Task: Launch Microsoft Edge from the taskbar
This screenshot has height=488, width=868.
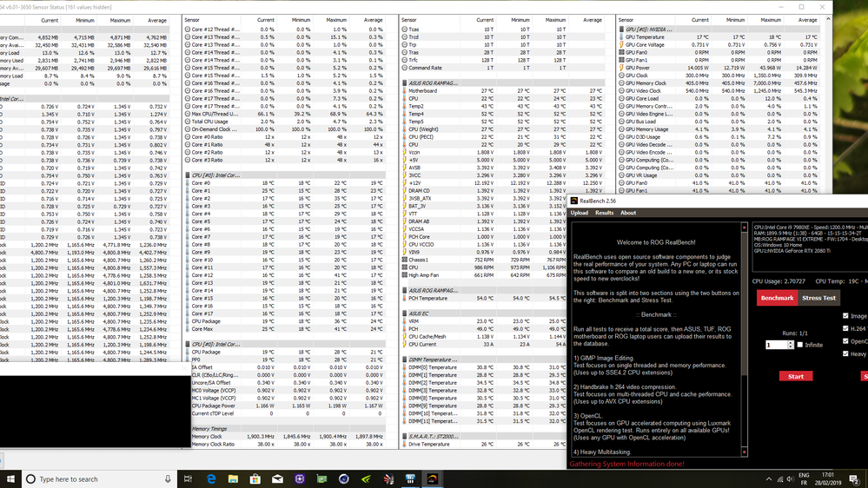Action: (211, 479)
